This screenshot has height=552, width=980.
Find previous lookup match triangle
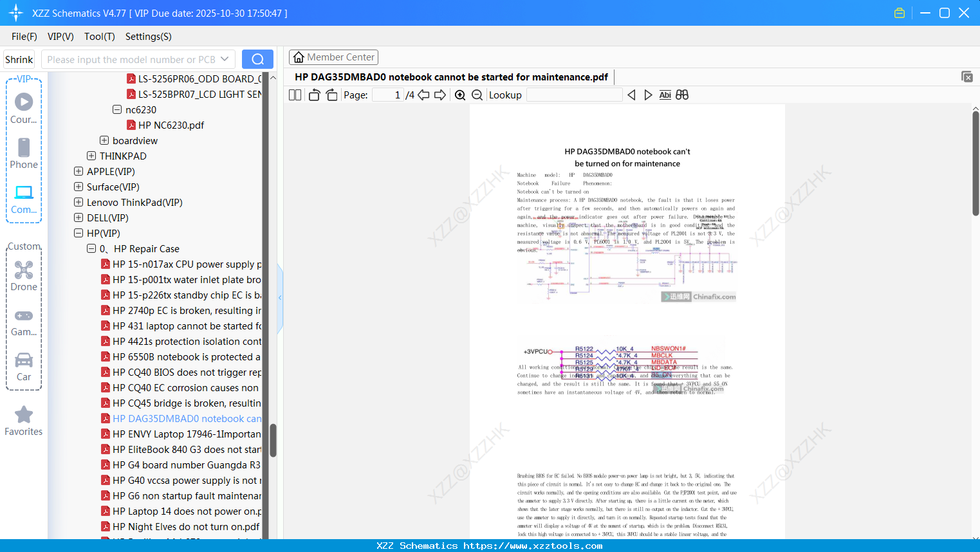tap(631, 95)
